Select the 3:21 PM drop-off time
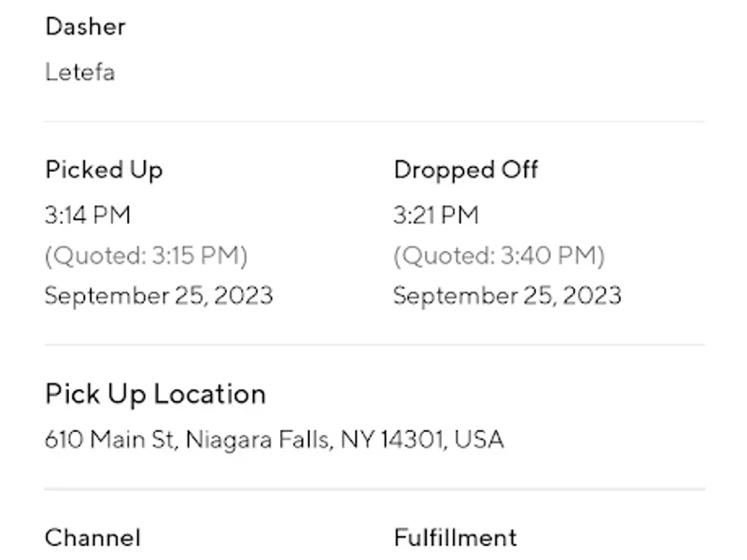Screen dimensions: 747x560 click(436, 215)
